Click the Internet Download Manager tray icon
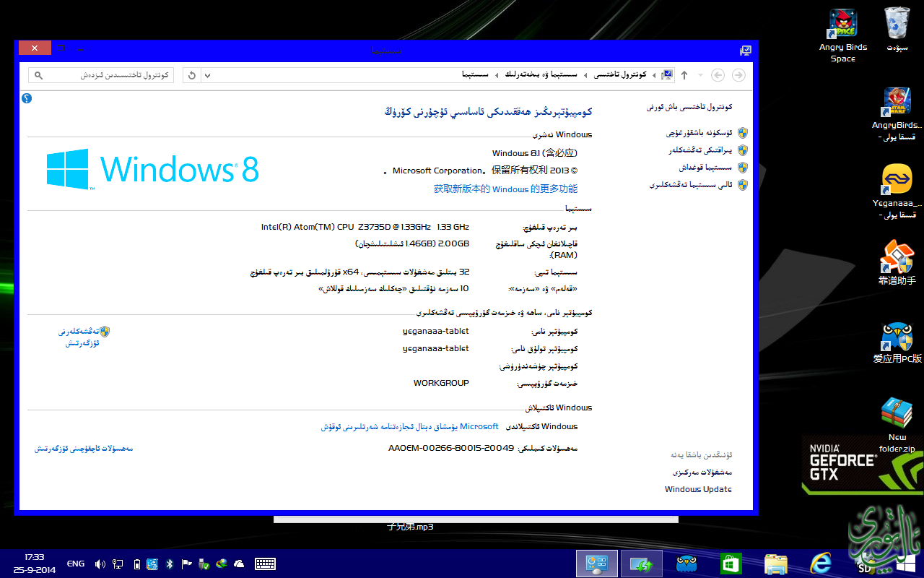 pyautogui.click(x=222, y=564)
